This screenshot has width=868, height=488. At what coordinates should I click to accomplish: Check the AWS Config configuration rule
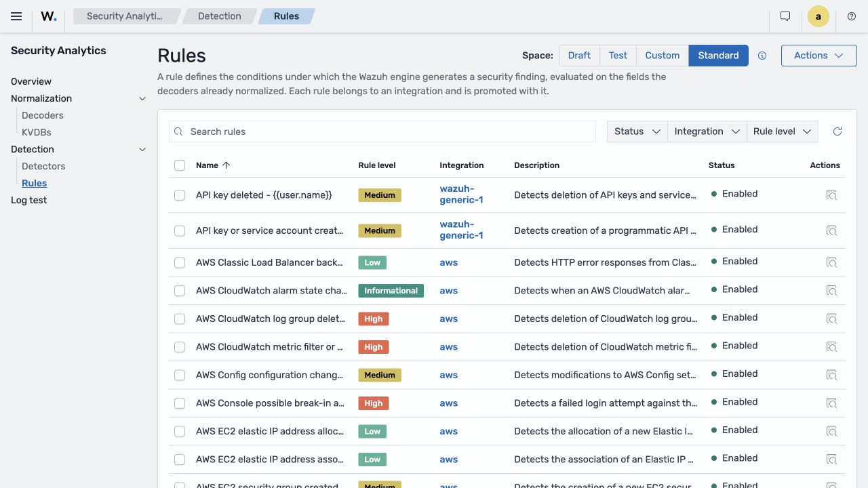pyautogui.click(x=180, y=375)
